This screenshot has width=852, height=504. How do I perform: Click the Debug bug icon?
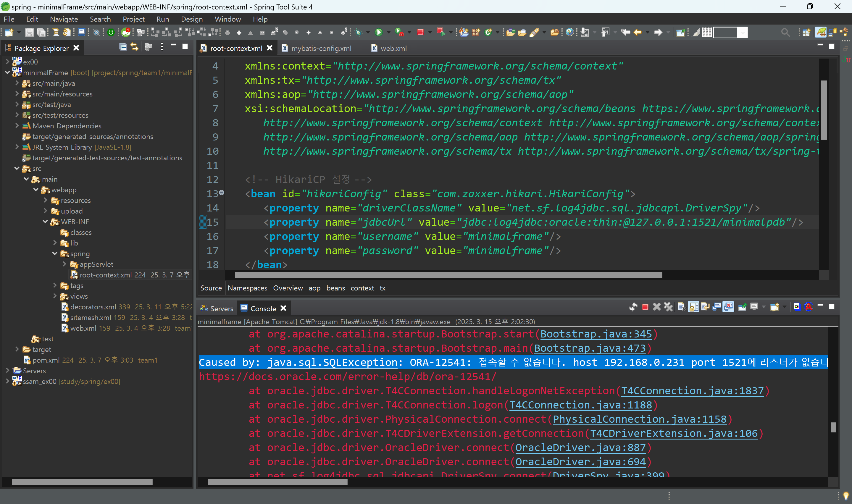[358, 32]
